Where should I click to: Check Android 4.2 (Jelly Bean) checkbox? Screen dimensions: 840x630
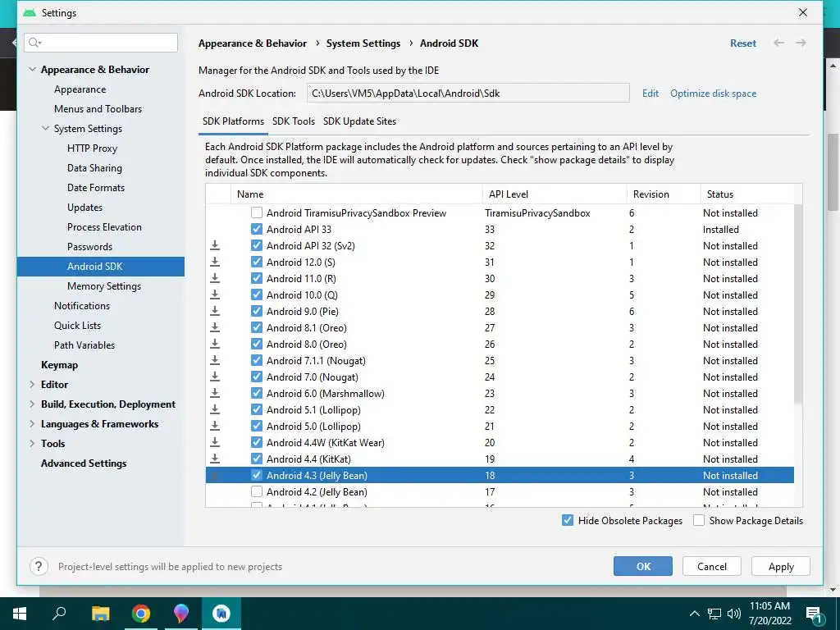(257, 492)
